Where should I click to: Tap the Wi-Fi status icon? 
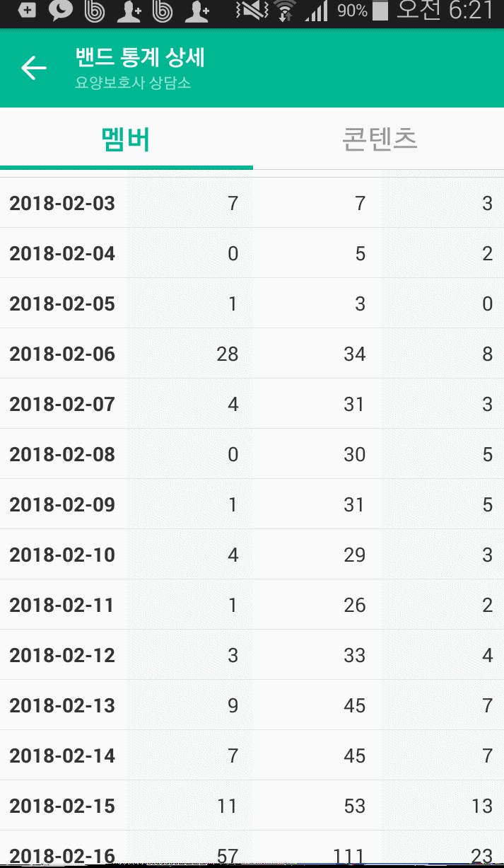pyautogui.click(x=285, y=11)
